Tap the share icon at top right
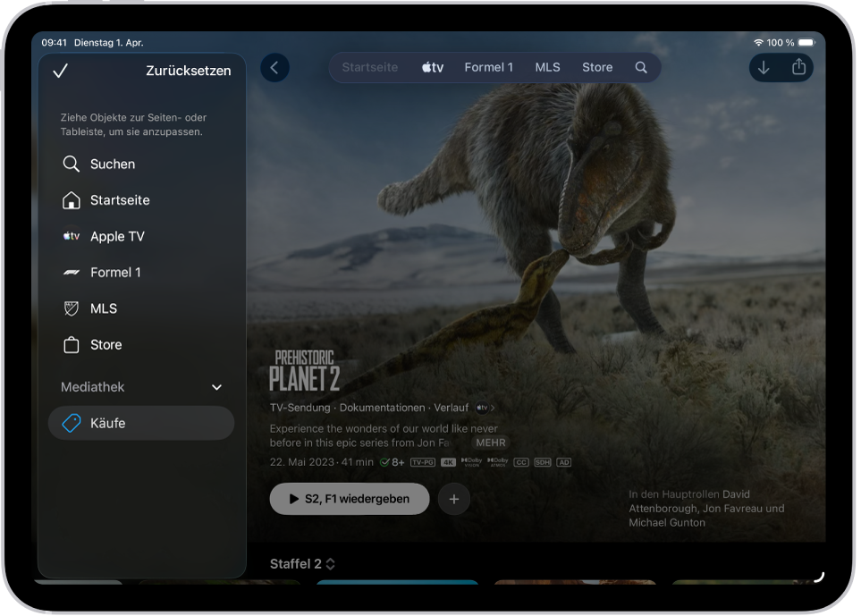Screen dimensions: 861x616 coord(799,67)
